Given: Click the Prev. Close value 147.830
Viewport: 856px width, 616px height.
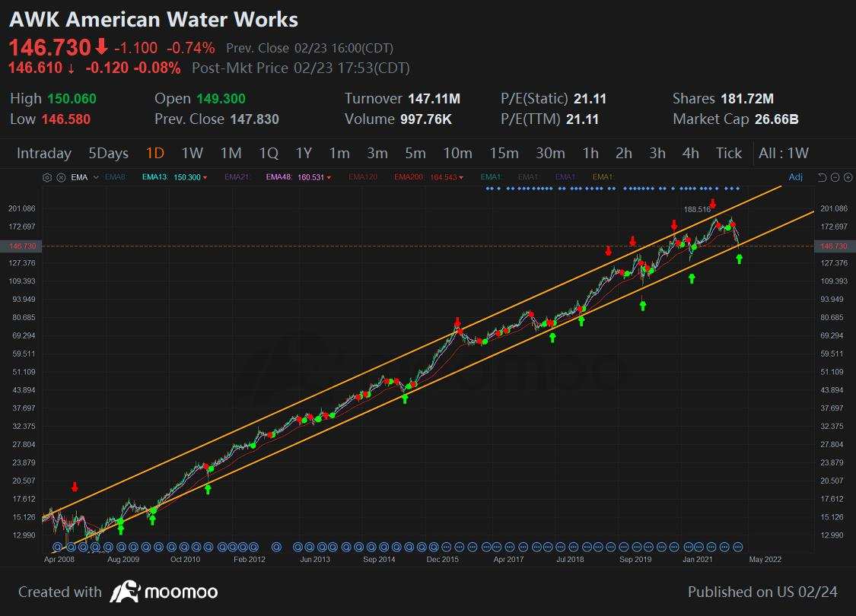Looking at the screenshot, I should 254,119.
